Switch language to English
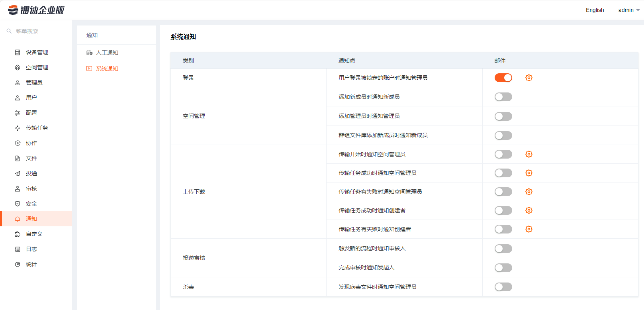This screenshot has height=310, width=644. click(x=595, y=10)
